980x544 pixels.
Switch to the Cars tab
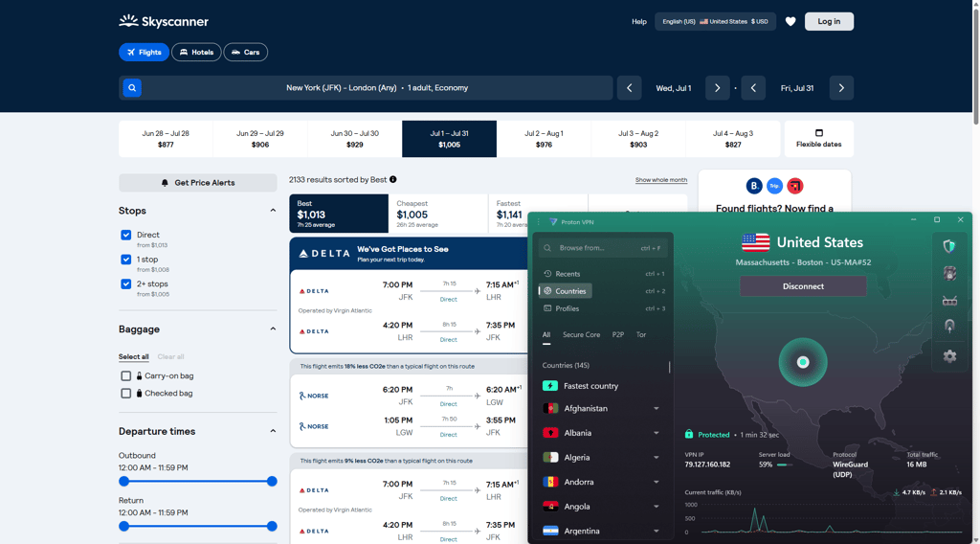click(x=246, y=52)
